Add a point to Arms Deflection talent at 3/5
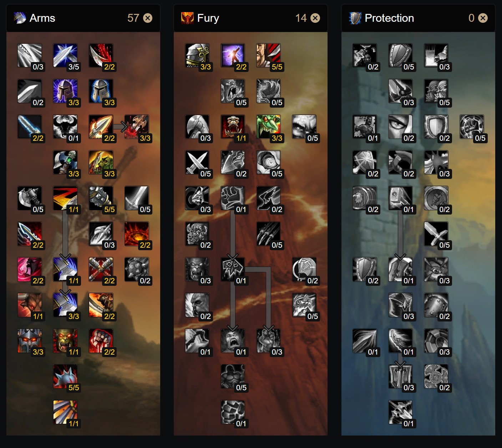The width and height of the screenshot is (502, 448). tap(65, 56)
